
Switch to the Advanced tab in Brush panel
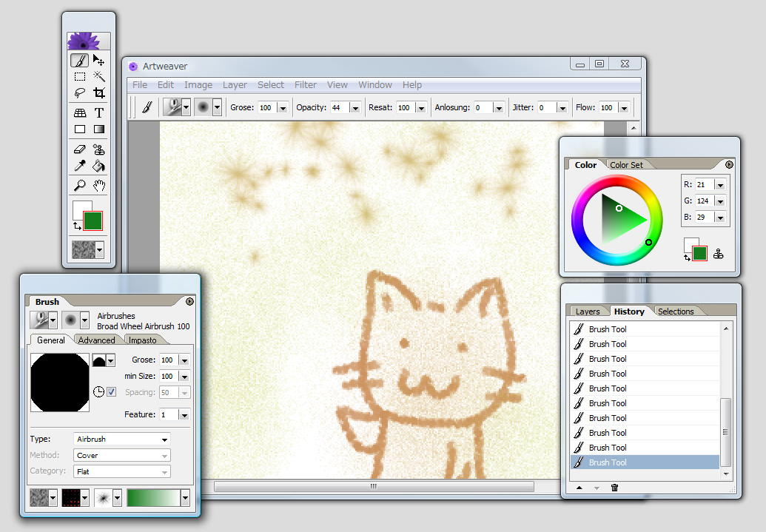point(98,340)
